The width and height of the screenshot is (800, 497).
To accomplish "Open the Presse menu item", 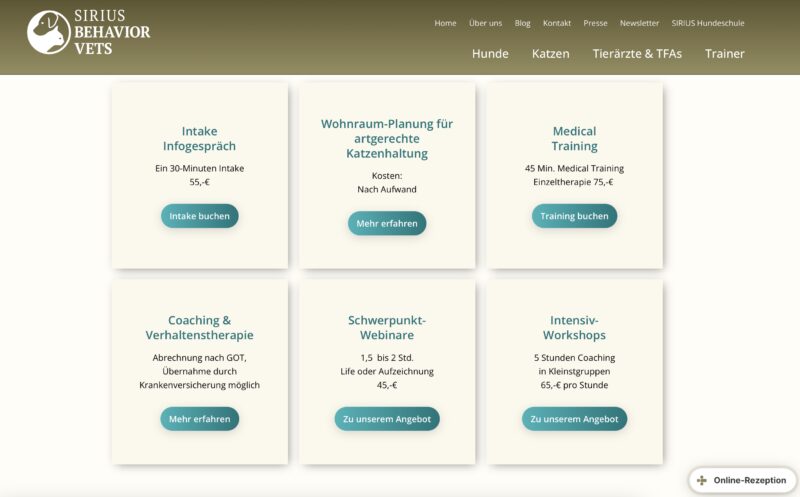I will pos(595,23).
